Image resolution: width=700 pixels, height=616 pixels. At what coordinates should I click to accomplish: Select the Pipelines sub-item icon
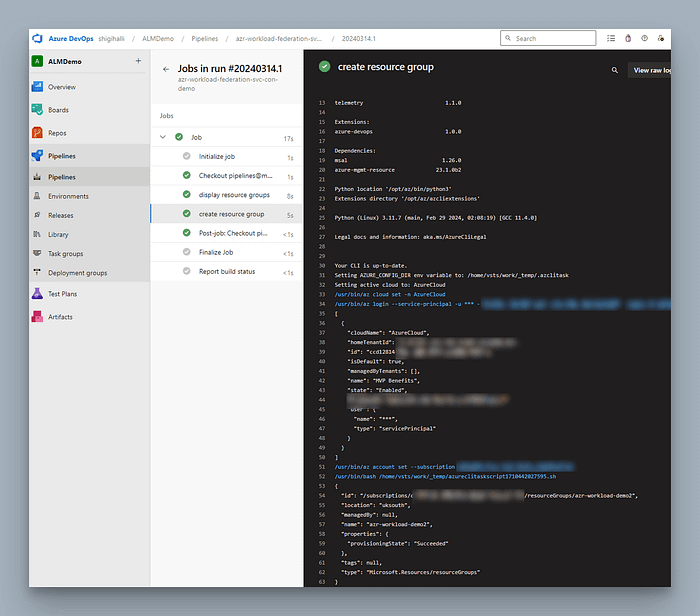coord(38,177)
